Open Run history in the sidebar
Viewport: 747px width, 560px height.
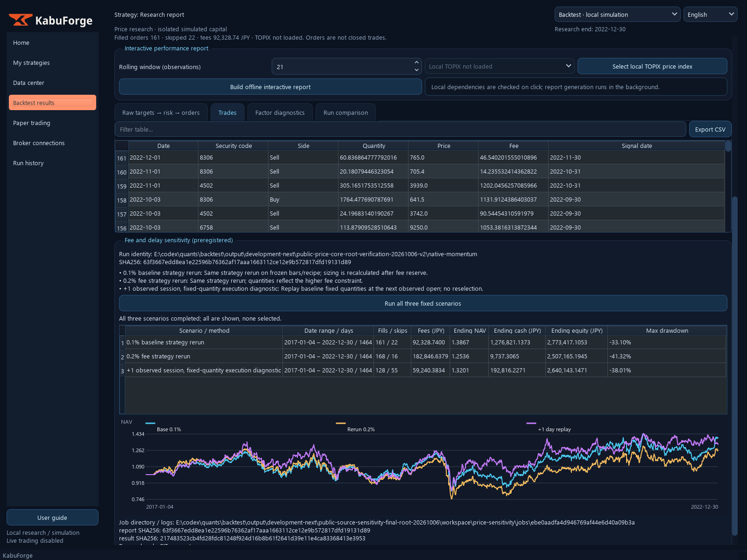pyautogui.click(x=52, y=163)
